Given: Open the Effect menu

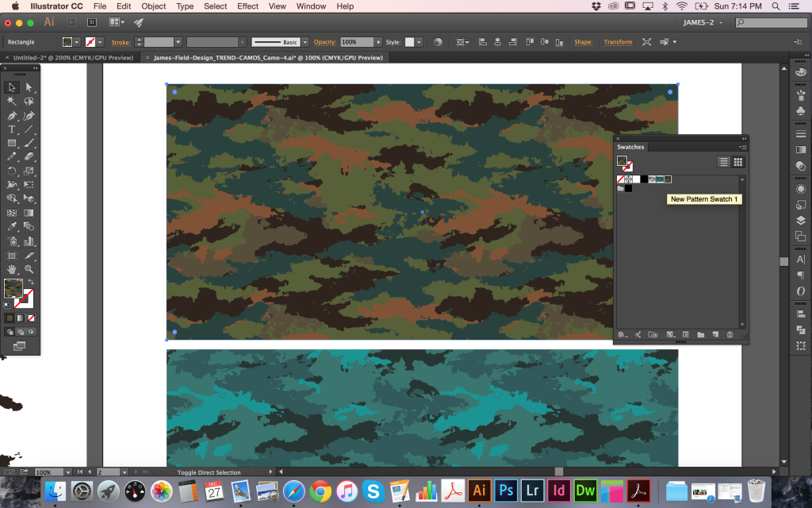Looking at the screenshot, I should (x=247, y=6).
